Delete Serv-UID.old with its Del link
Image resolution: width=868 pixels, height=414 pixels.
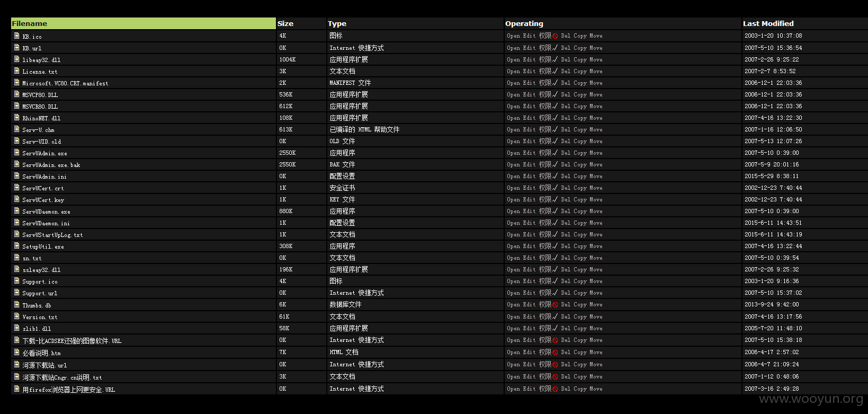click(x=566, y=141)
